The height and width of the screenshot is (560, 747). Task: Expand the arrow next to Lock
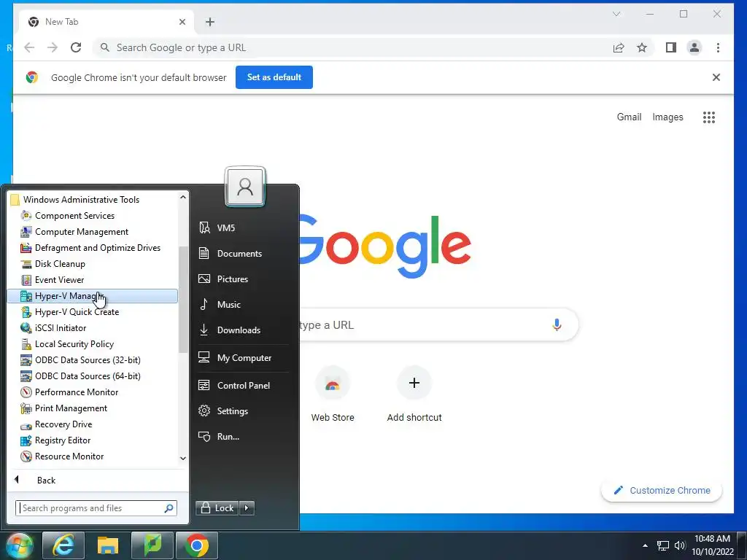(x=247, y=508)
